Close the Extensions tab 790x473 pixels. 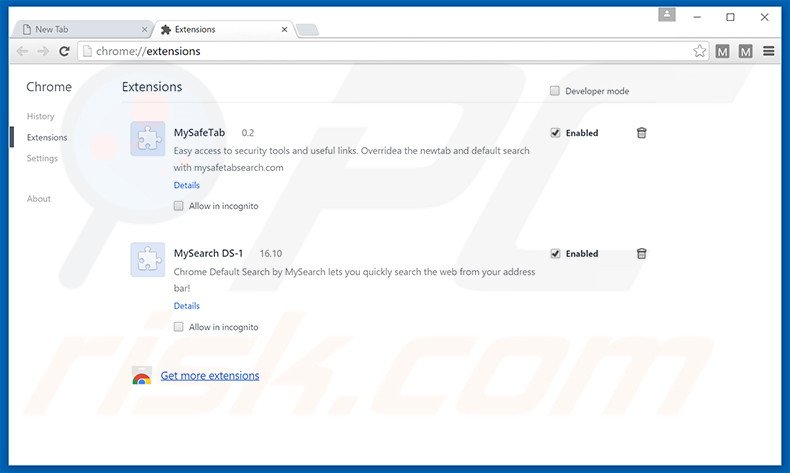tap(285, 30)
